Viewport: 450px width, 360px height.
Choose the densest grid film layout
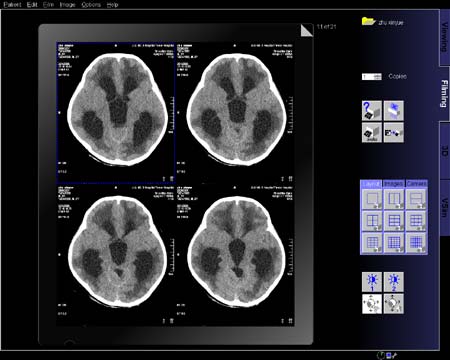point(416,243)
